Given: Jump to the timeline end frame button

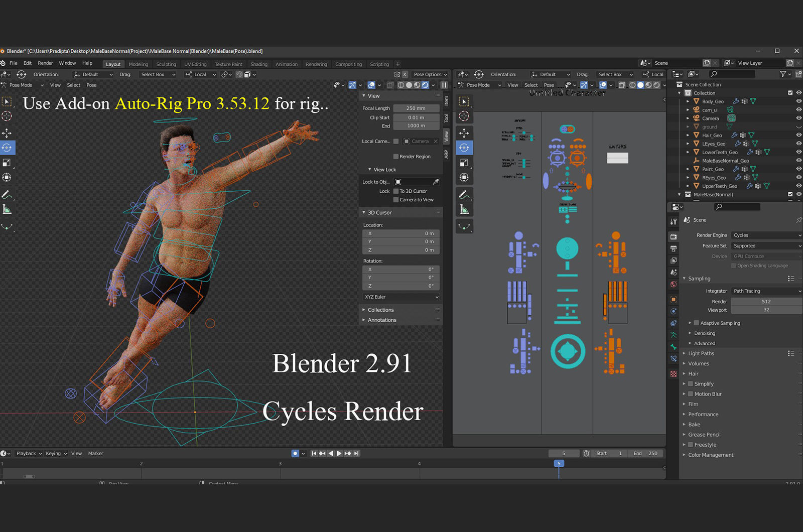Looking at the screenshot, I should pos(356,453).
